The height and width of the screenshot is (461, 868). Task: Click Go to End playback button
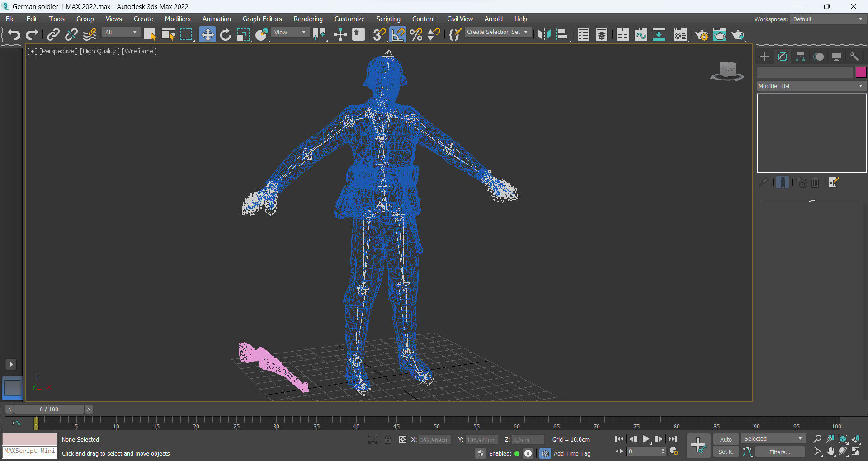pyautogui.click(x=673, y=439)
